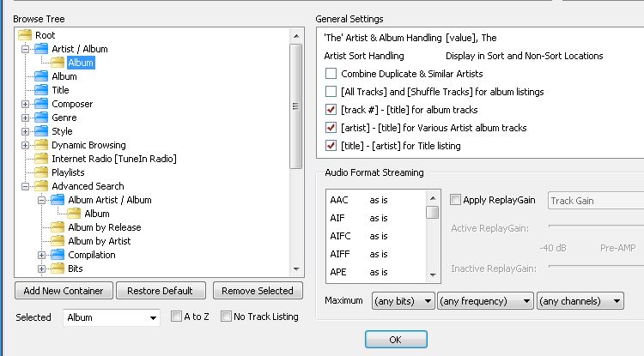Click the Root folder icon
Screen dimensions: 644x356
coord(25,35)
